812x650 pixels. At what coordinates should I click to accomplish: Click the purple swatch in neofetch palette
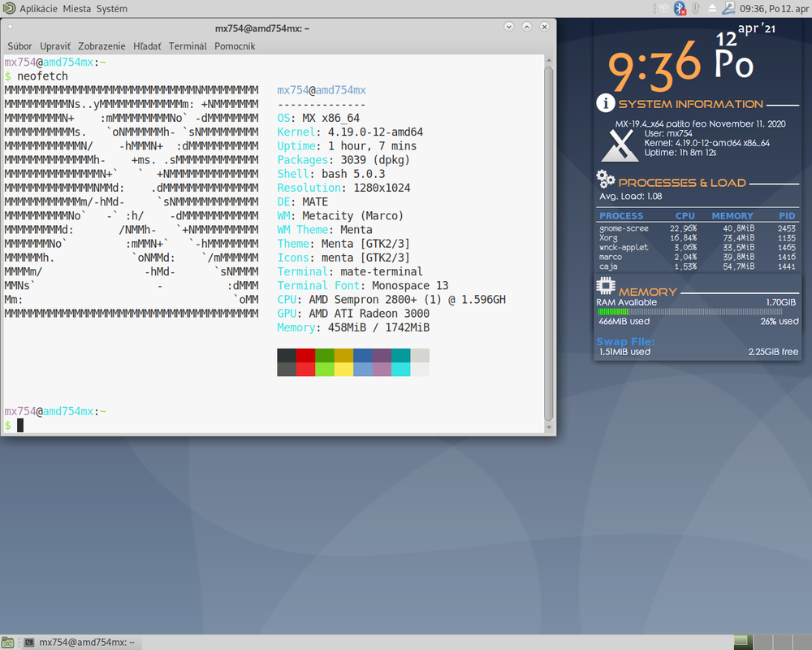click(x=382, y=355)
